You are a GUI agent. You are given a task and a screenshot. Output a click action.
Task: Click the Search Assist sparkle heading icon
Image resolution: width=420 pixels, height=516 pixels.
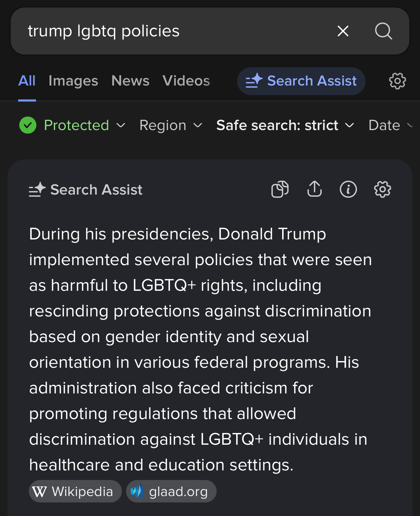[x=37, y=190]
